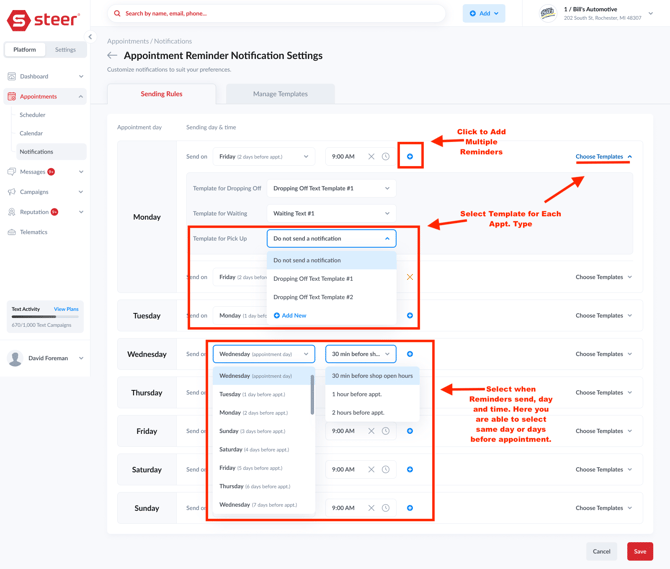Screen dimensions: 670x569
Task: Save the notification settings
Action: pyautogui.click(x=639, y=551)
